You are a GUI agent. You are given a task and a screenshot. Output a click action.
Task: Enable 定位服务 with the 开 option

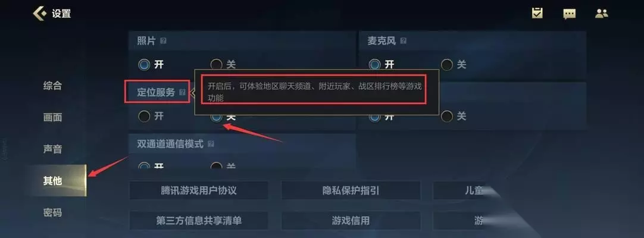pyautogui.click(x=144, y=116)
